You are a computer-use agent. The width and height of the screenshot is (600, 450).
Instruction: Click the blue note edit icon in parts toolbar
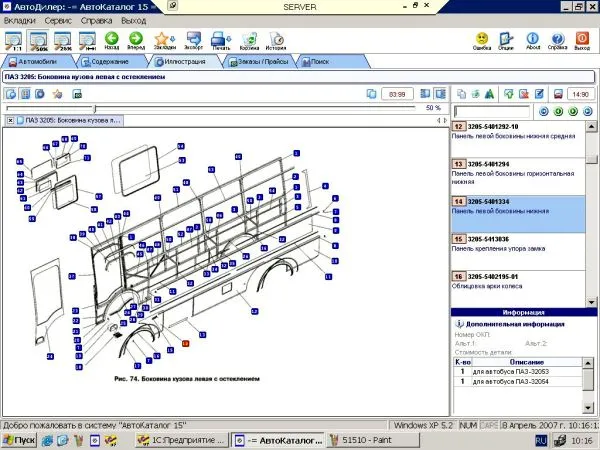pyautogui.click(x=539, y=94)
